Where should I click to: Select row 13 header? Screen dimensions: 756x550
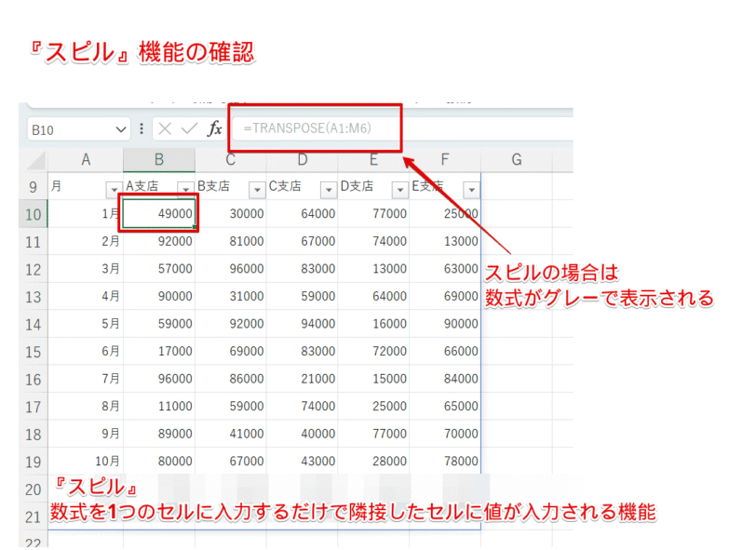(33, 297)
